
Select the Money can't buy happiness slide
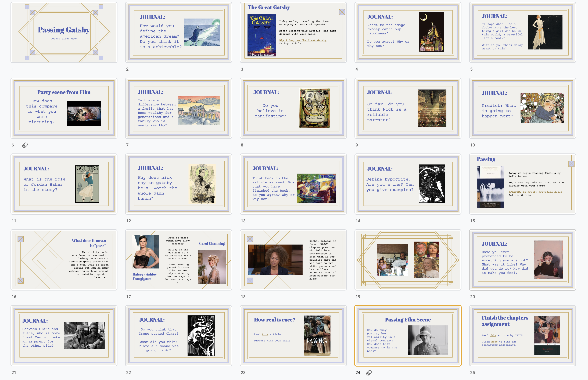408,32
